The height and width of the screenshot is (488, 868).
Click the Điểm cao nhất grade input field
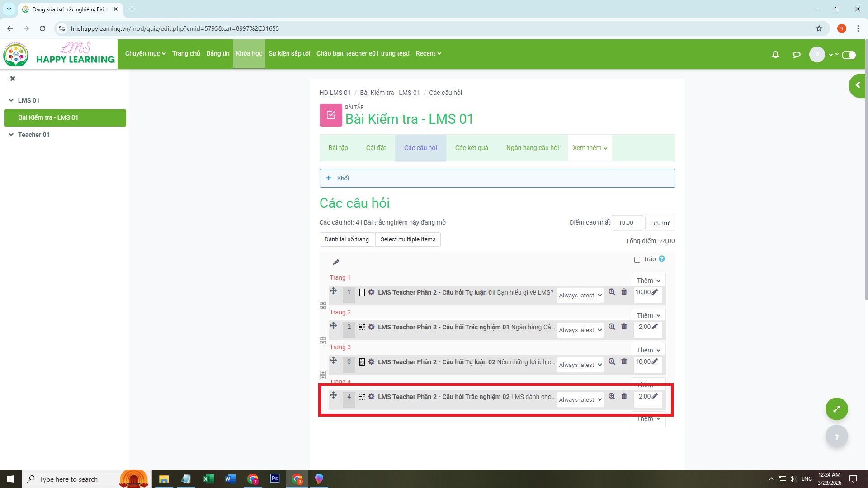627,223
